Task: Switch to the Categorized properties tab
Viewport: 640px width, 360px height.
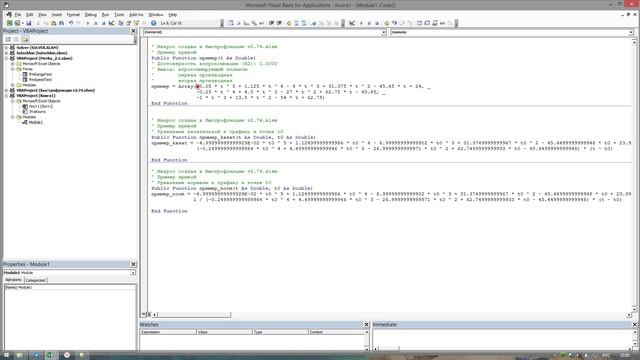Action: 36,280
